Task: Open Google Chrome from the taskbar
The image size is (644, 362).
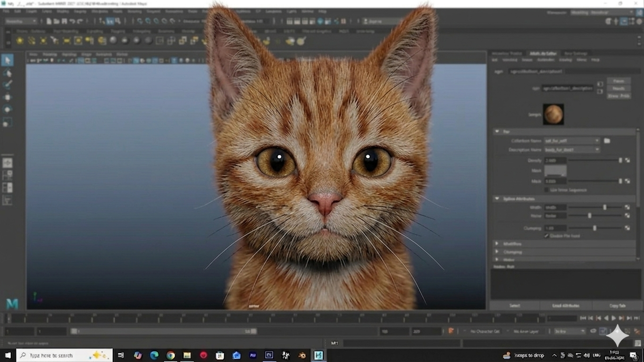Action: (x=170, y=355)
